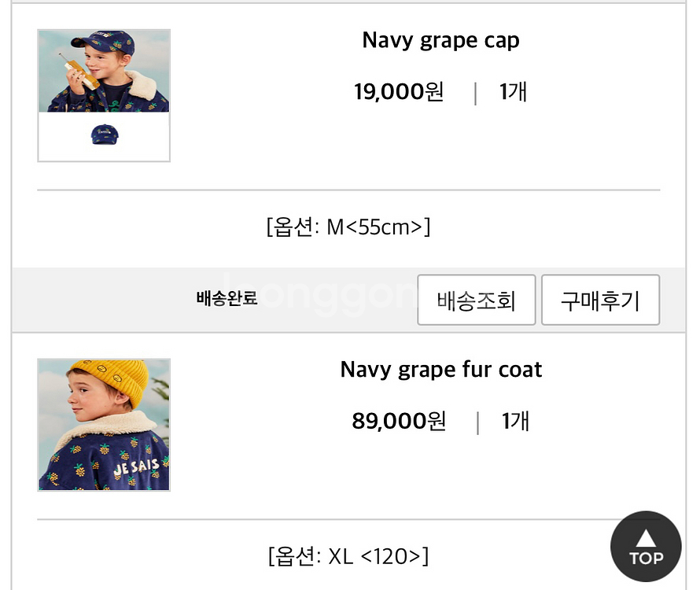
Task: Open the Navy grape fur coat title
Action: pyautogui.click(x=440, y=370)
